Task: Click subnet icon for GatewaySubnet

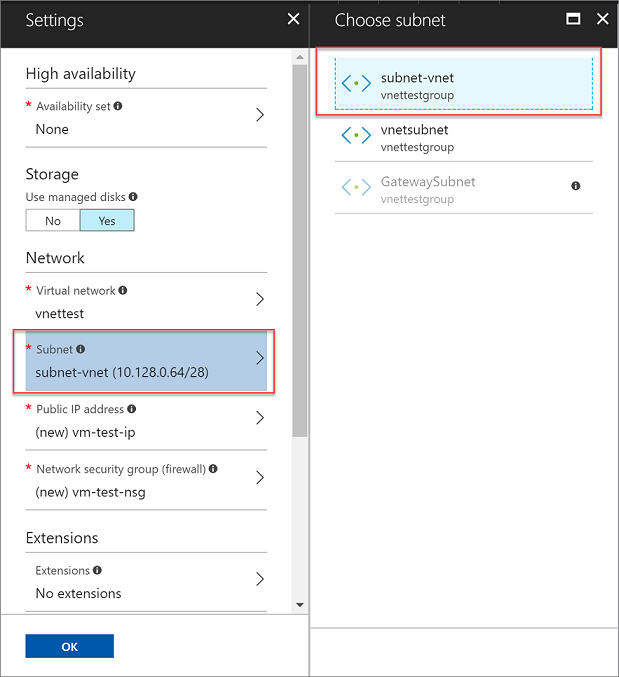Action: tap(356, 187)
